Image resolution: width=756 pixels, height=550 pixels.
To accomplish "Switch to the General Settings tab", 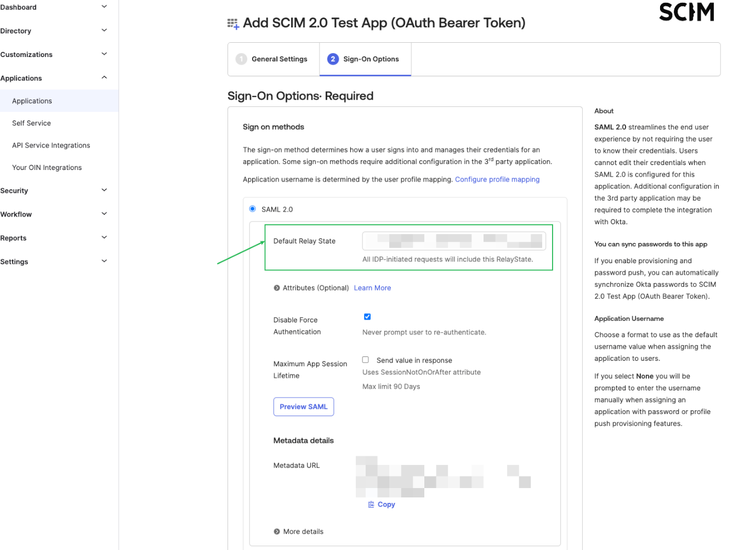I will pos(280,59).
